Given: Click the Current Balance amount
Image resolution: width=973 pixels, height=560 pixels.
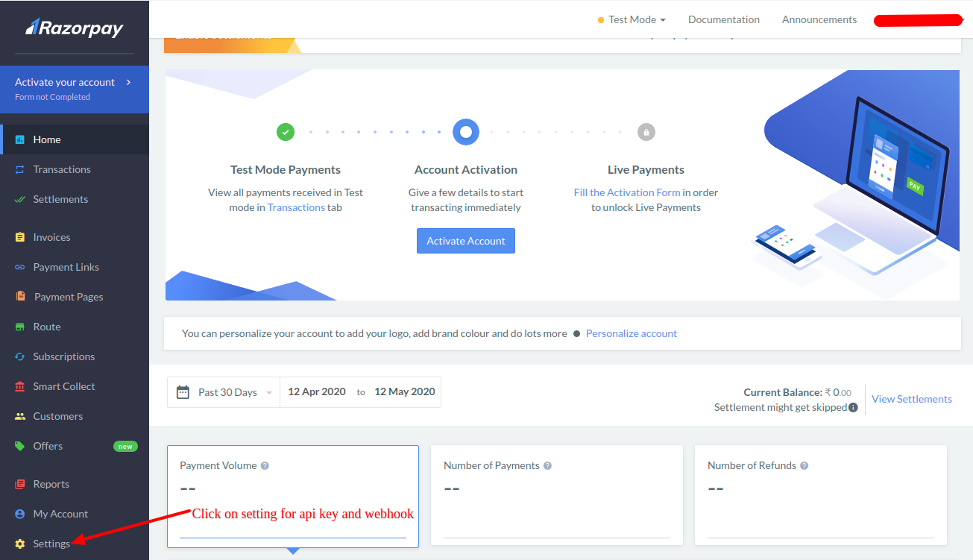Looking at the screenshot, I should (x=838, y=392).
